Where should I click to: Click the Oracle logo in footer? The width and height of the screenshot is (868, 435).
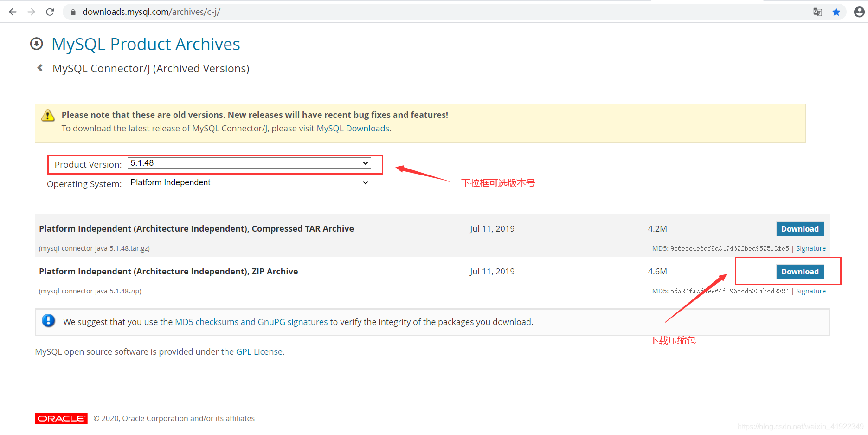(x=61, y=418)
